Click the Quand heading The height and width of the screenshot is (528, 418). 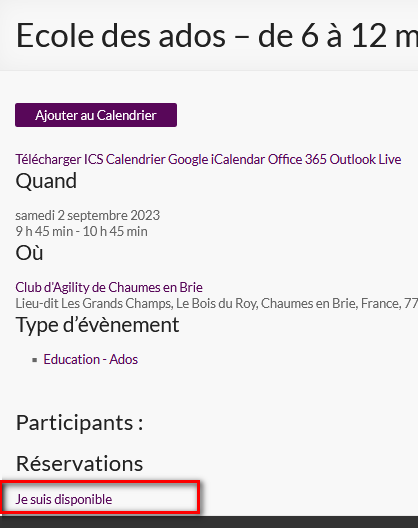[46, 181]
